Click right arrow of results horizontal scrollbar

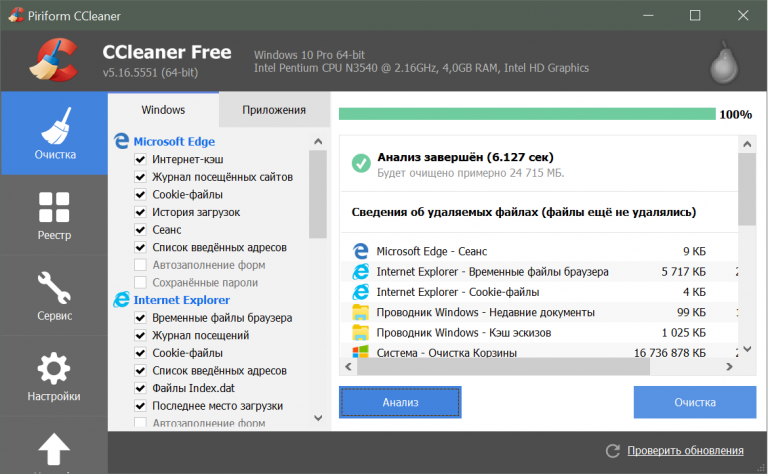(729, 366)
